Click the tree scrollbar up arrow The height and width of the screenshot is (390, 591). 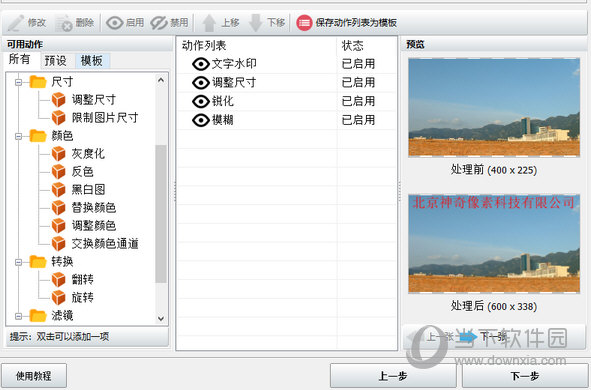[161, 80]
